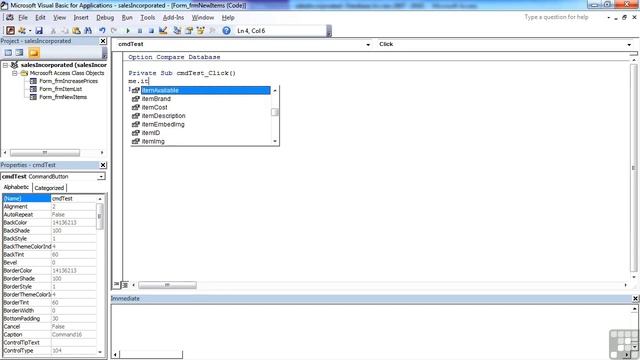Open the Help menu

tap(228, 18)
